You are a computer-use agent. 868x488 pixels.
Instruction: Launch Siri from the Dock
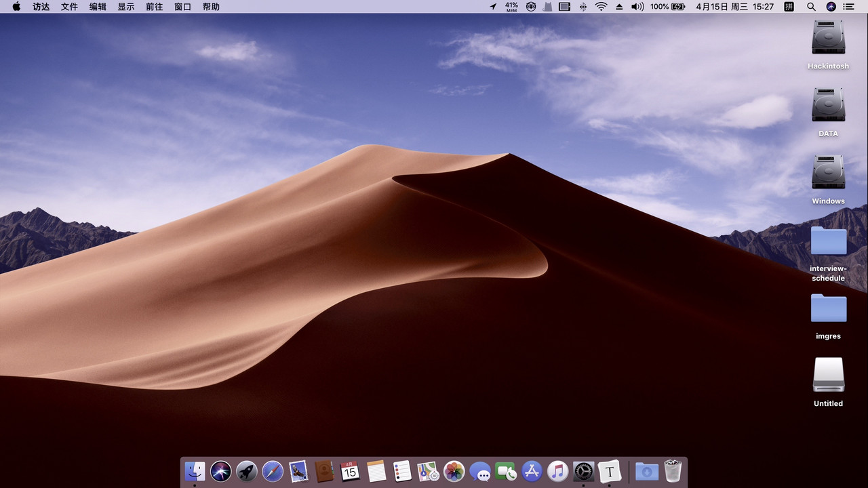coord(220,470)
